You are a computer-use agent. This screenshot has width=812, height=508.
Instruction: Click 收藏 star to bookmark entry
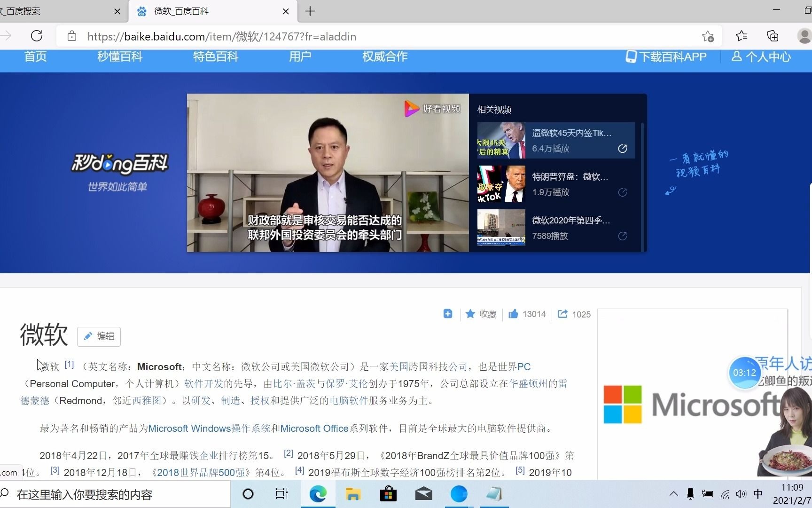click(481, 314)
